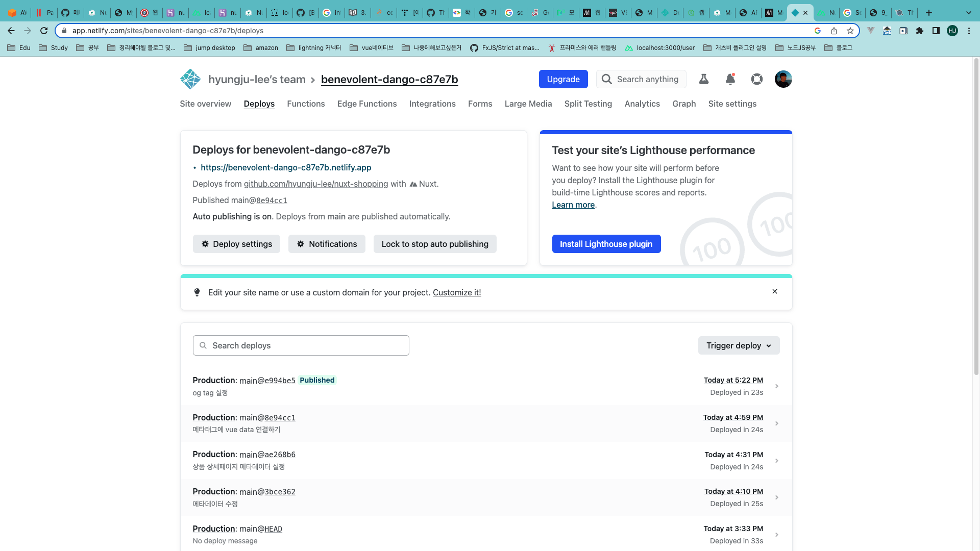This screenshot has width=980, height=551.
Task: Click the Upgrade button
Action: point(563,79)
